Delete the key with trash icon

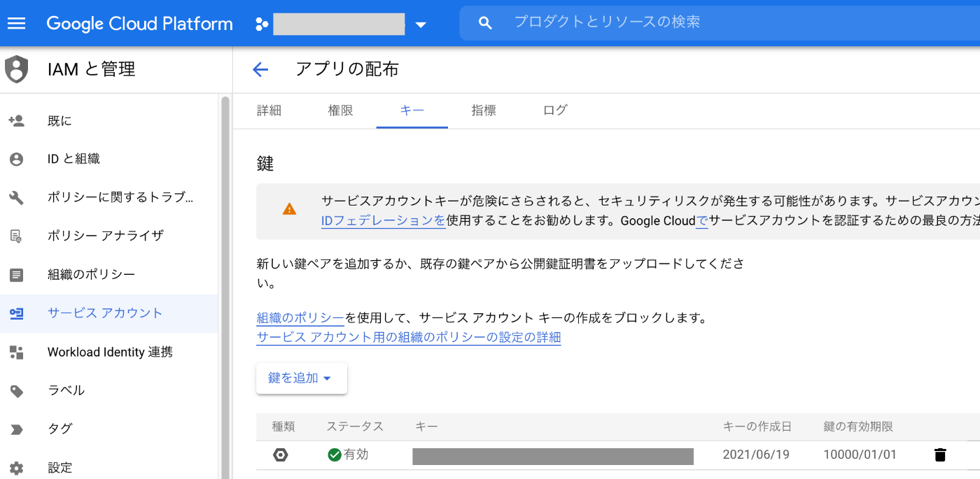point(940,455)
